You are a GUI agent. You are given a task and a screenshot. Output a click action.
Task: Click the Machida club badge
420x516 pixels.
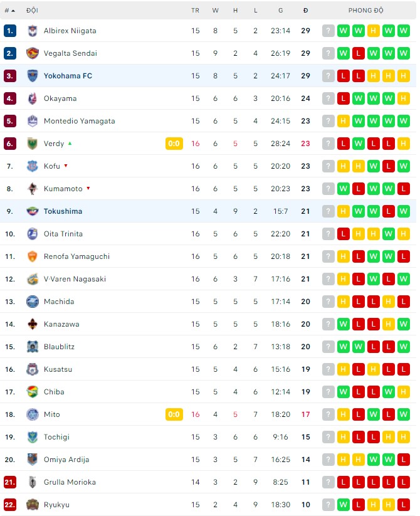pos(33,302)
